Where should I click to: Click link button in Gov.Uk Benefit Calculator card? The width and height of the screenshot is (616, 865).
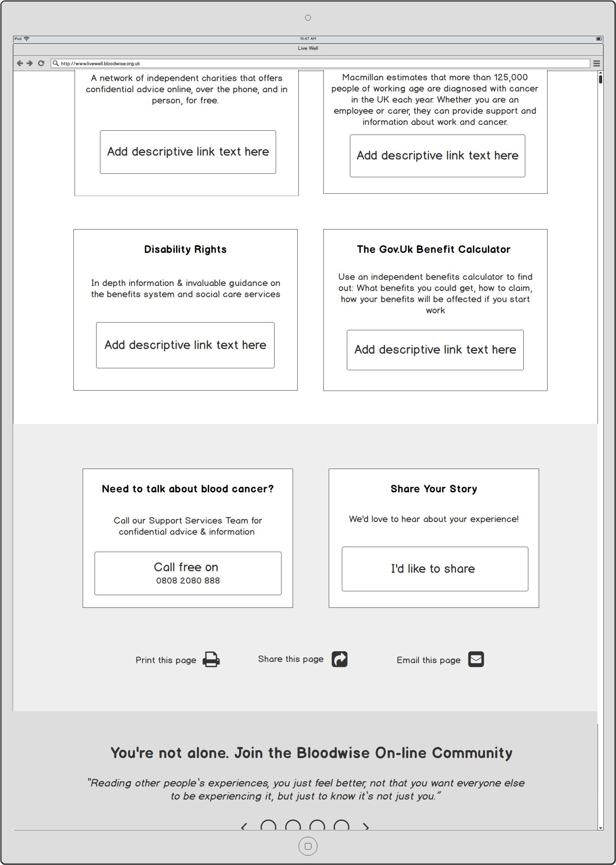(x=435, y=350)
